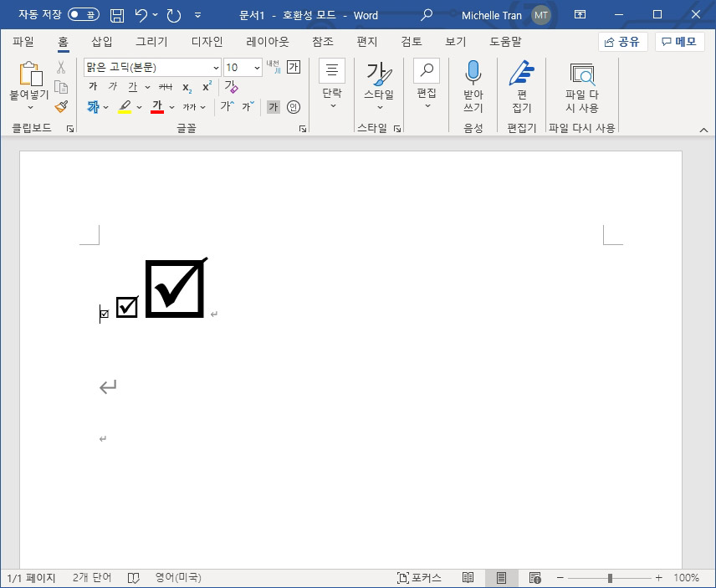Toggle underline formatting

pyautogui.click(x=133, y=86)
